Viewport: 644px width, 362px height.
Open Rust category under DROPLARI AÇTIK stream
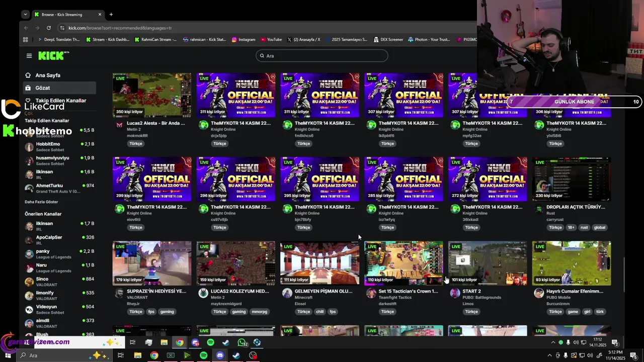click(551, 213)
